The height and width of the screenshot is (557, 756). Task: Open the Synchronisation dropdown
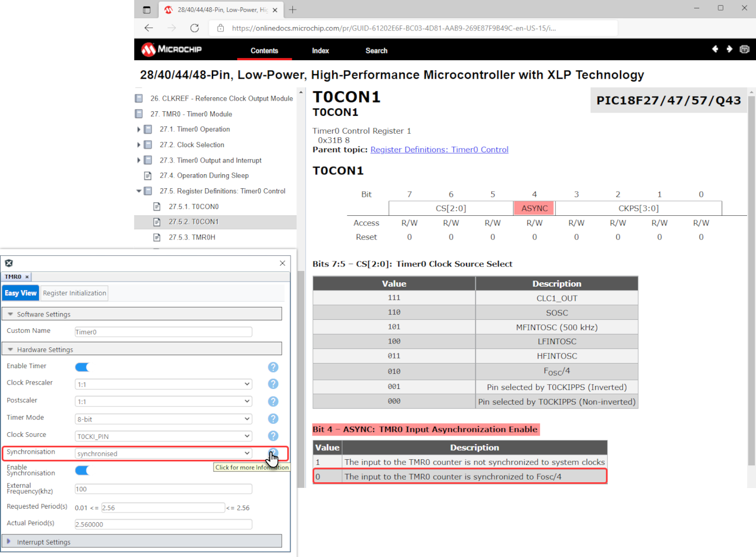coord(163,454)
